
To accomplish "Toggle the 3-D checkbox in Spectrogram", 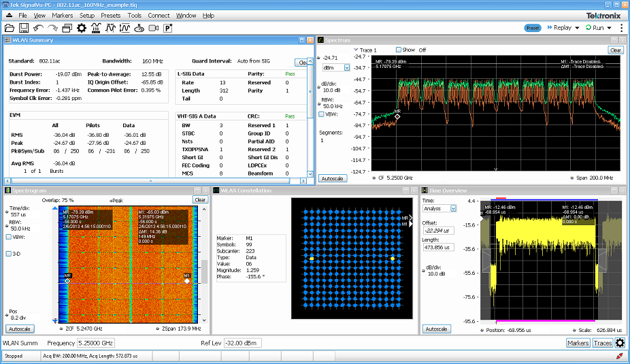I will (x=8, y=254).
